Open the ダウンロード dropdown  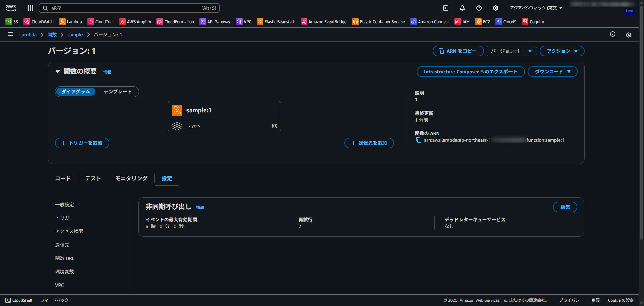(x=552, y=72)
